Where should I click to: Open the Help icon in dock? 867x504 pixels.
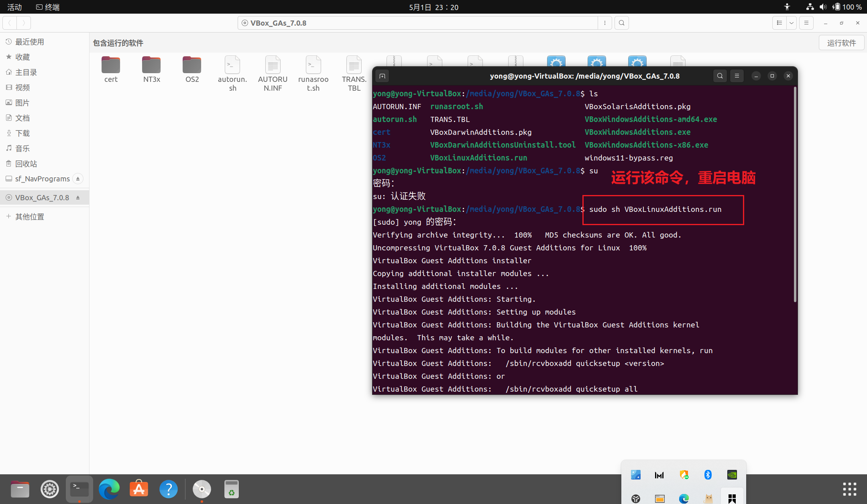point(169,489)
